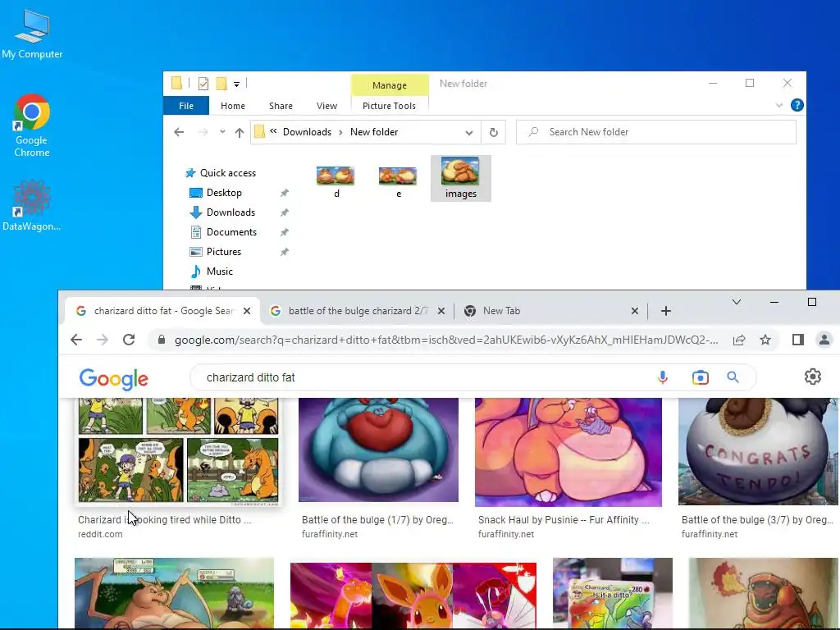Click the Downloads breadcrumb in the address bar

click(307, 132)
